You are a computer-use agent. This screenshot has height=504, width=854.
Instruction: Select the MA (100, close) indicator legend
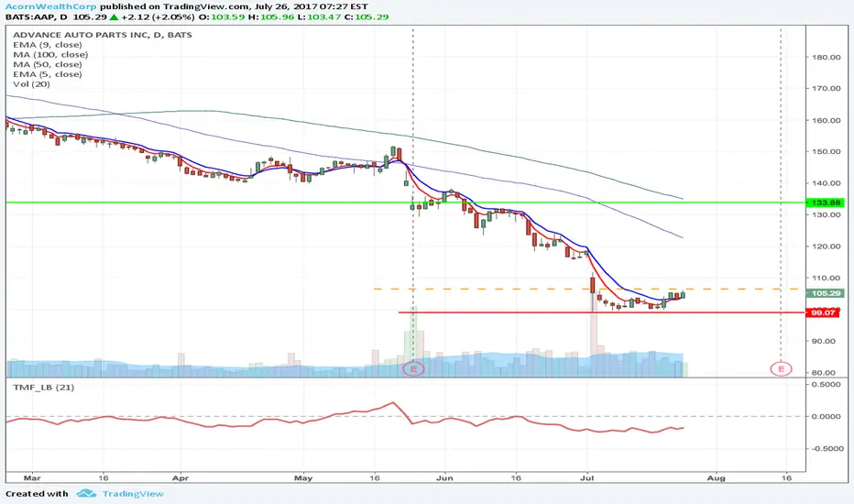[50, 54]
